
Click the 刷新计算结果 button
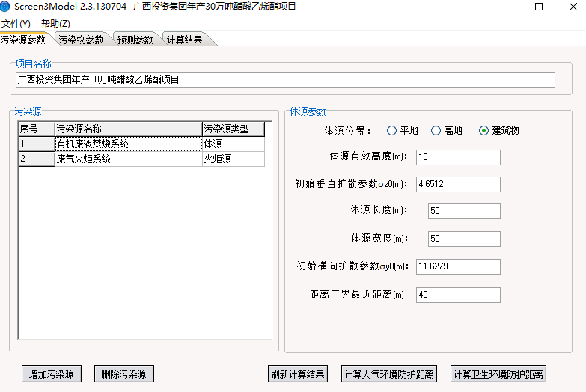(x=298, y=374)
